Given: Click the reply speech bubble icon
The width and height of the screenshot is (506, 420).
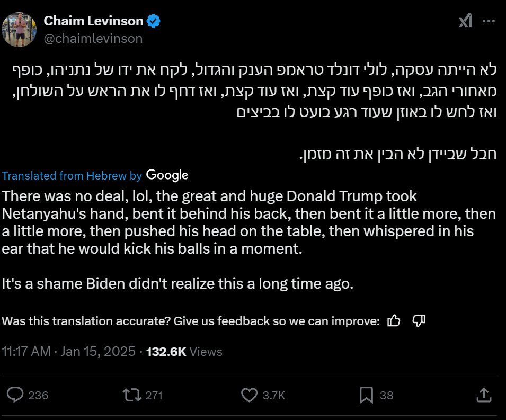Looking at the screenshot, I should 16,395.
